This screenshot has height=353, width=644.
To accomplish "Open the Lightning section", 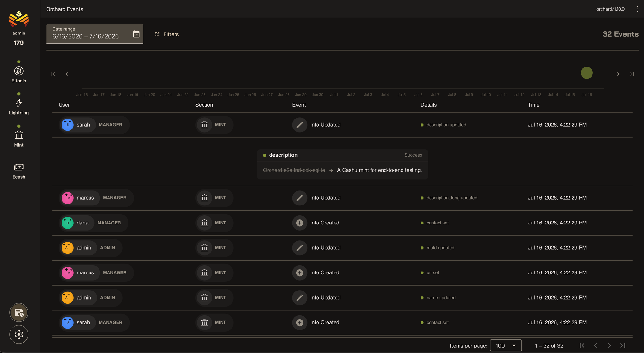I will [x=19, y=107].
